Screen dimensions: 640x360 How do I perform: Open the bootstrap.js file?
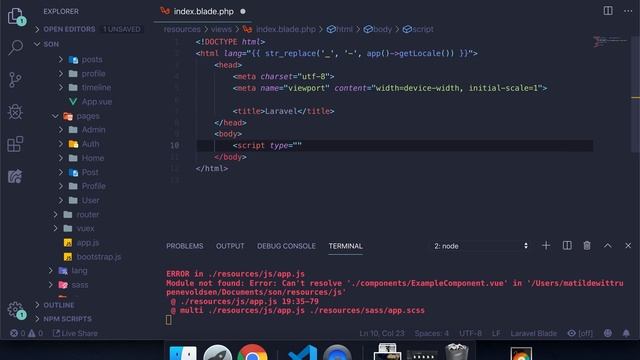pyautogui.click(x=98, y=257)
